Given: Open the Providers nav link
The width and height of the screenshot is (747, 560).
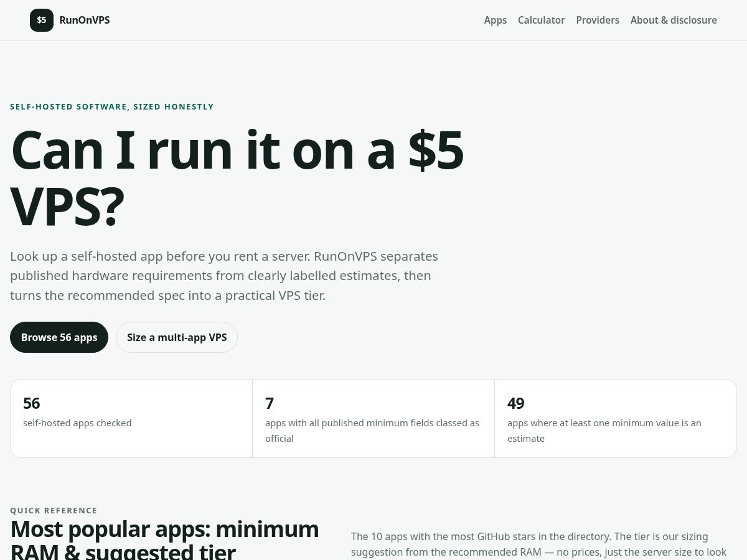Looking at the screenshot, I should (598, 20).
